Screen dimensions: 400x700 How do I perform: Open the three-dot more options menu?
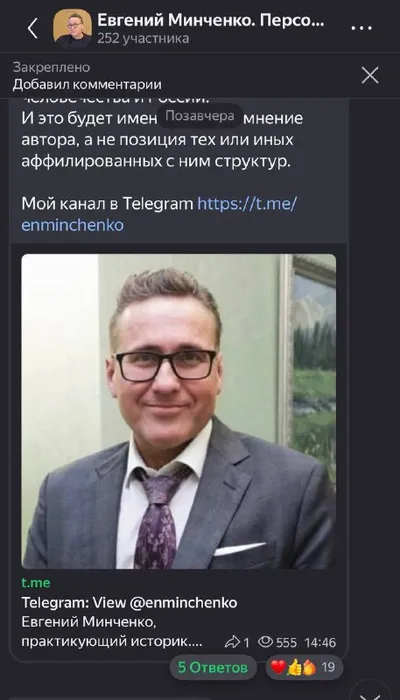coord(362,29)
